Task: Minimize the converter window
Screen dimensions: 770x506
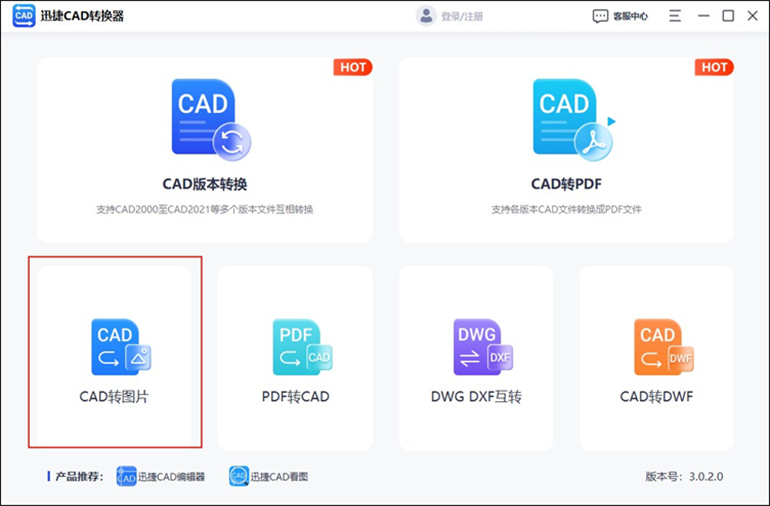Action: [704, 16]
